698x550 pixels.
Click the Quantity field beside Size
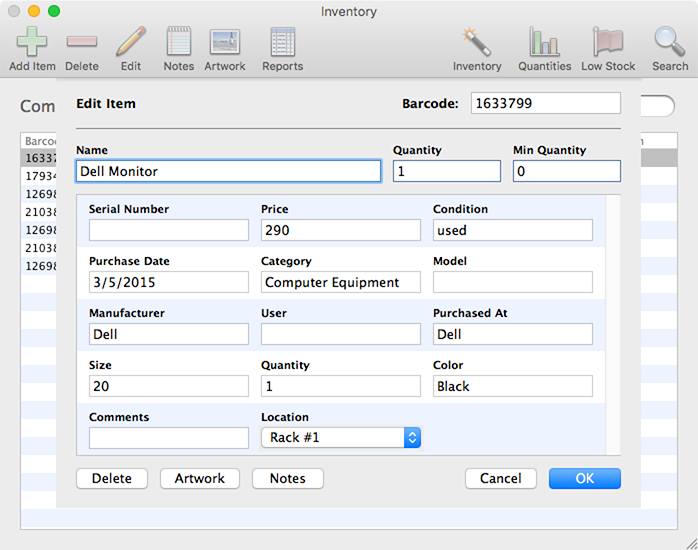(x=341, y=386)
